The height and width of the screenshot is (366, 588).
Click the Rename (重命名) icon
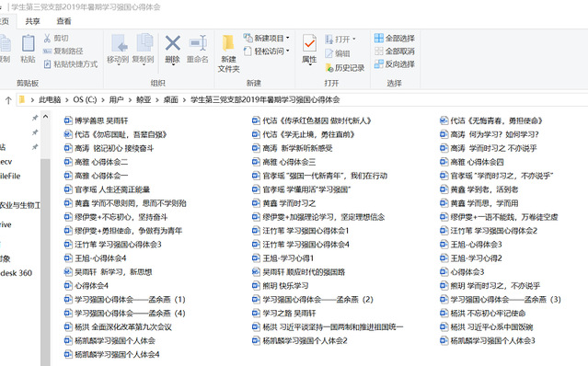tap(198, 42)
